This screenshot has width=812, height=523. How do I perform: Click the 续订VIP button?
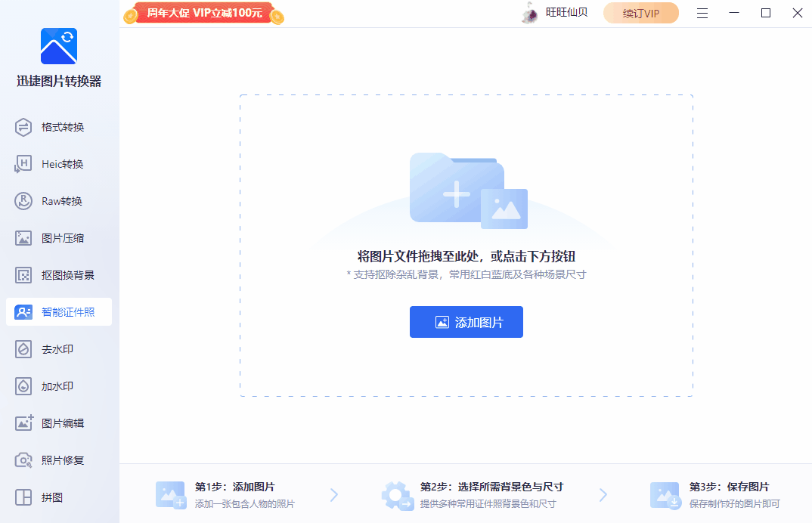[640, 13]
